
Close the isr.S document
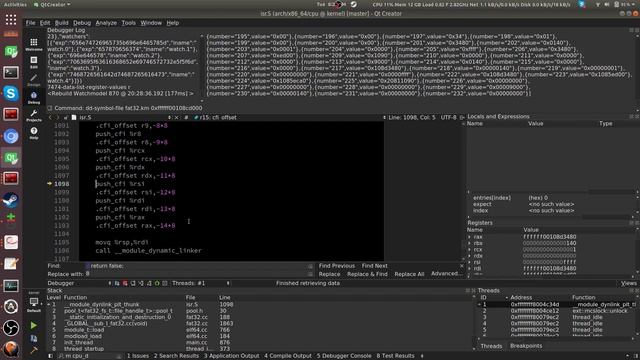point(177,118)
